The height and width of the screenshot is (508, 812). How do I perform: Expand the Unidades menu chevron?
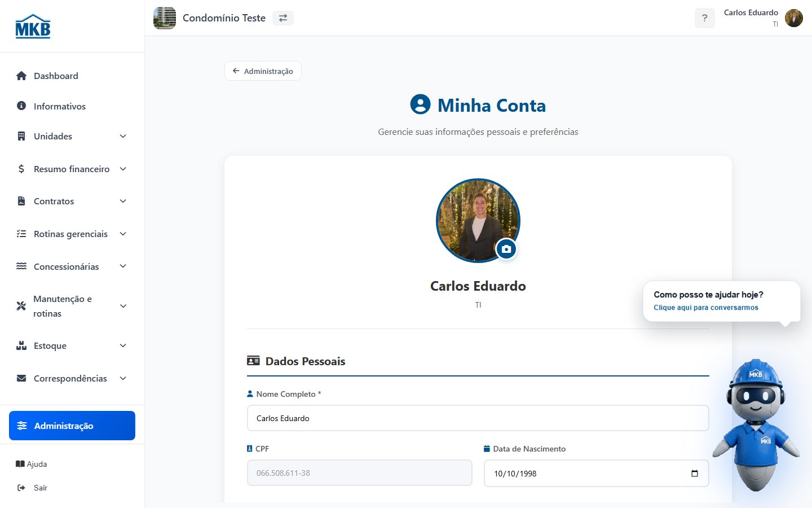tap(123, 136)
